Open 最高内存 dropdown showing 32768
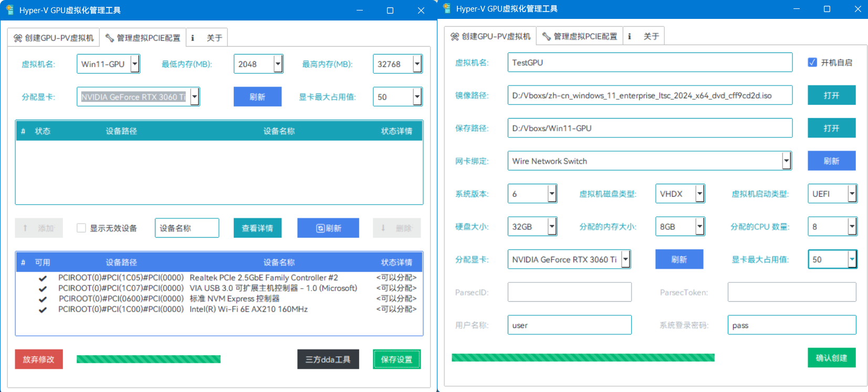The height and width of the screenshot is (392, 868). click(x=417, y=64)
